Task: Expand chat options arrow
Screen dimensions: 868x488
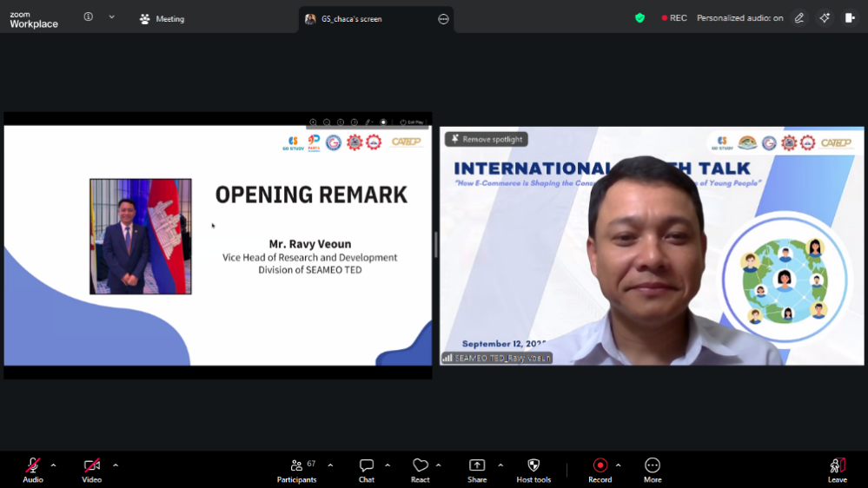Action: pos(388,465)
